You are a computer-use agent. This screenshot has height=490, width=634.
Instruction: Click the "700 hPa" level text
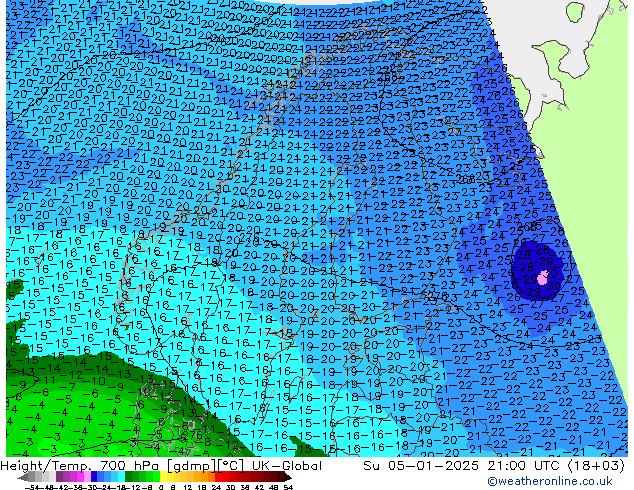(132, 466)
